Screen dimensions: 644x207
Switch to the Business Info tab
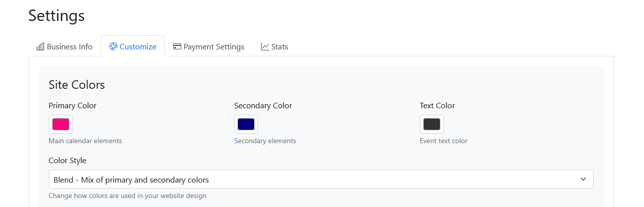pyautogui.click(x=69, y=47)
